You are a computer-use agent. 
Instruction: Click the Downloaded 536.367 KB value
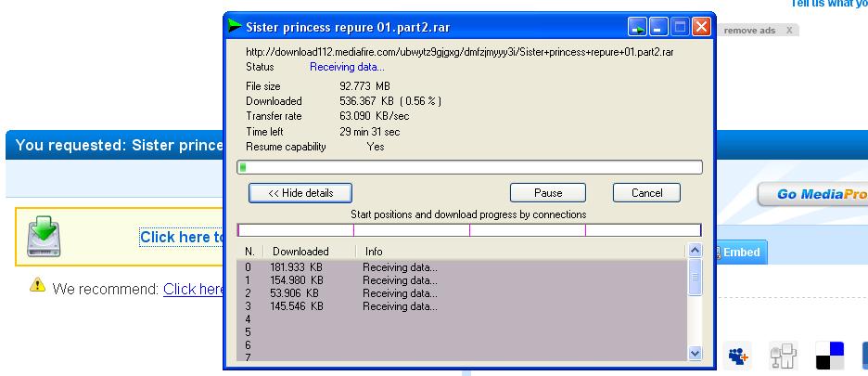point(390,101)
